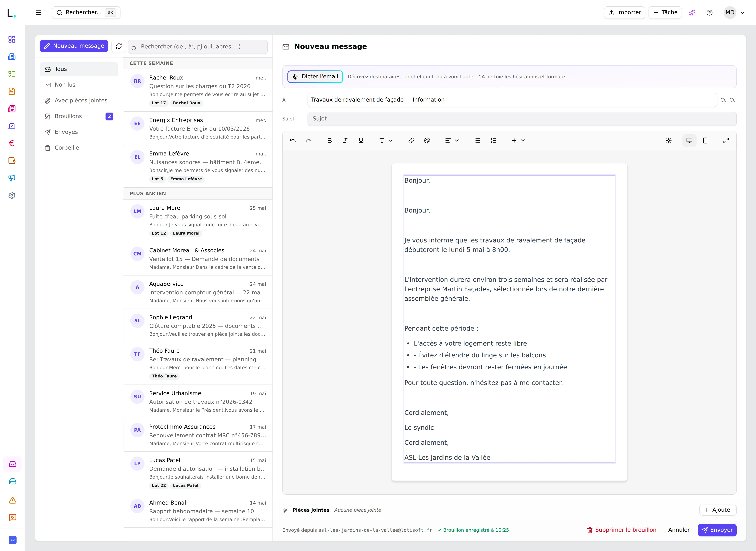The width and height of the screenshot is (756, 551).
Task: Click the Nouveau message button
Action: (x=74, y=46)
